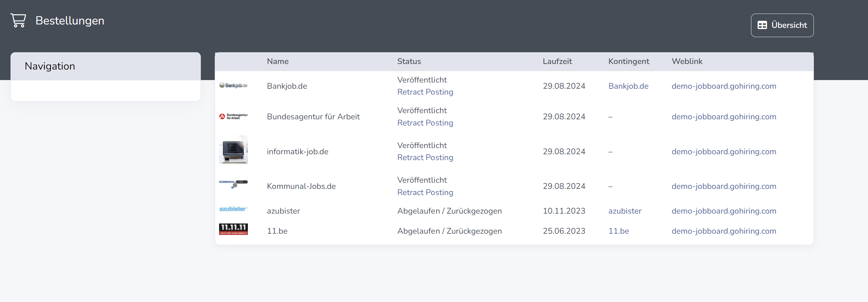
Task: Open the weblink in the 11.be row
Action: tap(724, 231)
